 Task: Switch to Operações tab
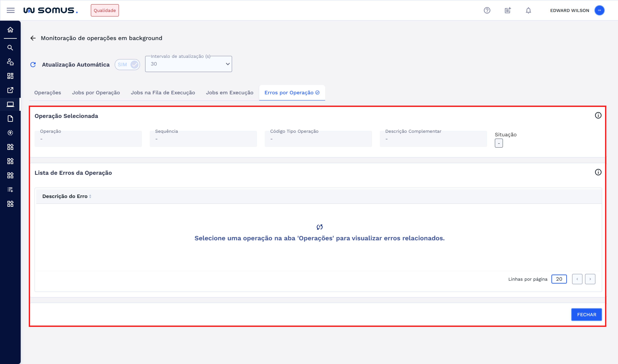pos(48,93)
